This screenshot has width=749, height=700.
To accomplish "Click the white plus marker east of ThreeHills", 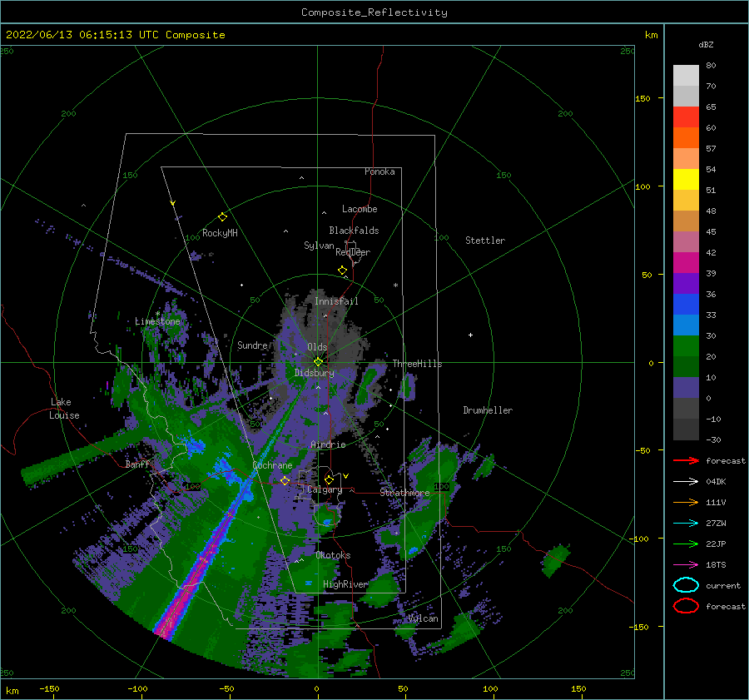I will [x=470, y=335].
